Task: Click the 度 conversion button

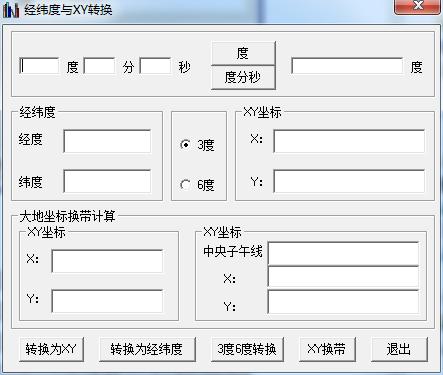Action: click(x=243, y=53)
